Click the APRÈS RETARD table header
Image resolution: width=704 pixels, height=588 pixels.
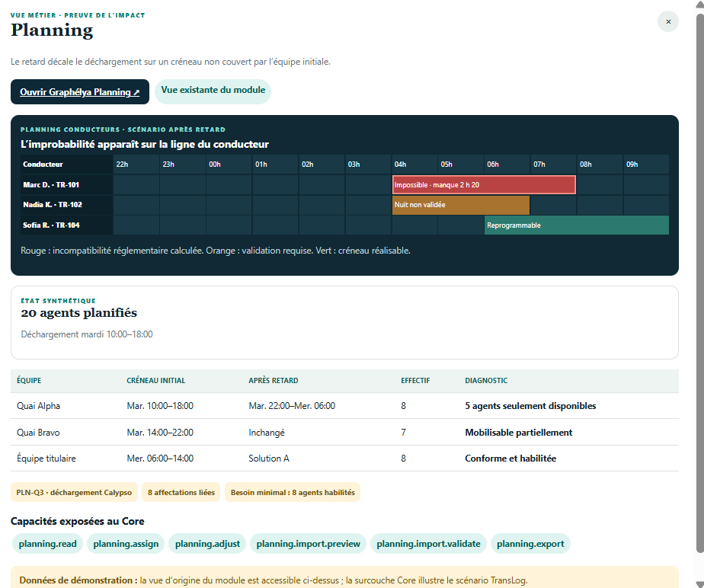click(x=274, y=381)
